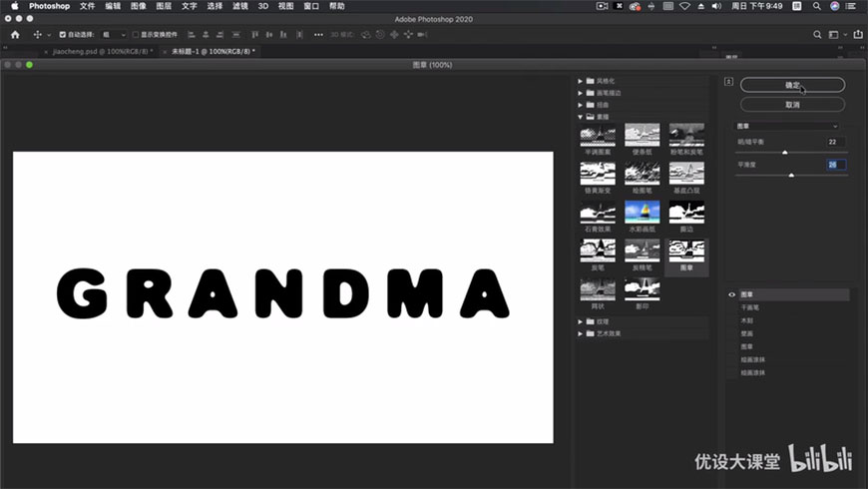Hide the top 图章 effect layer eye
Viewport: 868px width, 489px height.
[x=732, y=294]
